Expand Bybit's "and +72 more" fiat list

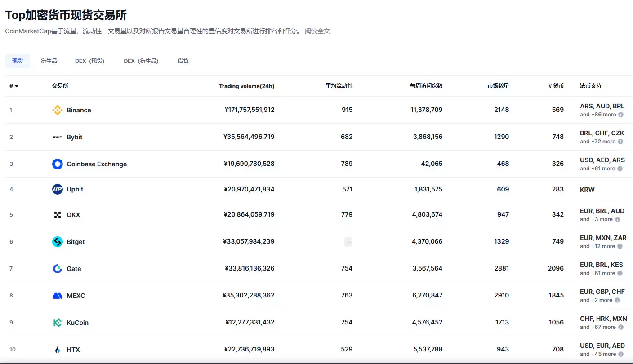[x=597, y=142]
